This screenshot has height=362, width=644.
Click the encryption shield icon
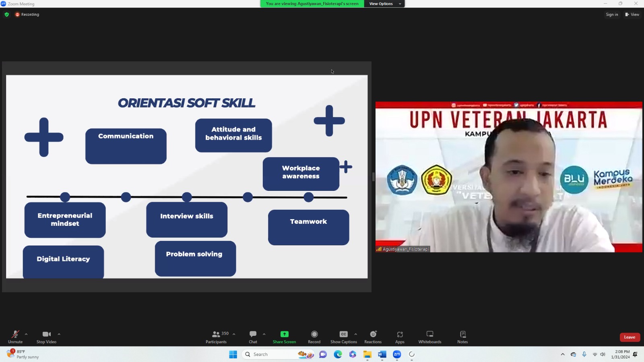pos(7,14)
